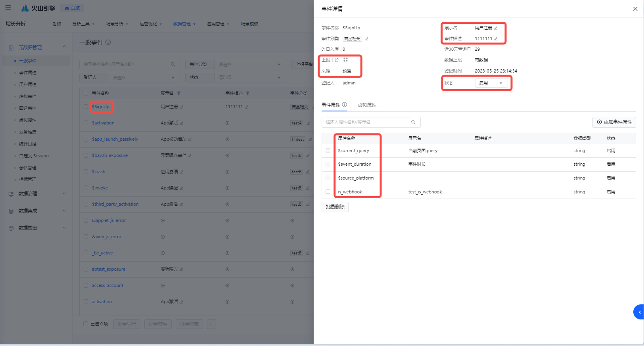Image resolution: width=644 pixels, height=346 pixels.
Task: Open the 状态 启用 dropdown in details
Action: 491,83
